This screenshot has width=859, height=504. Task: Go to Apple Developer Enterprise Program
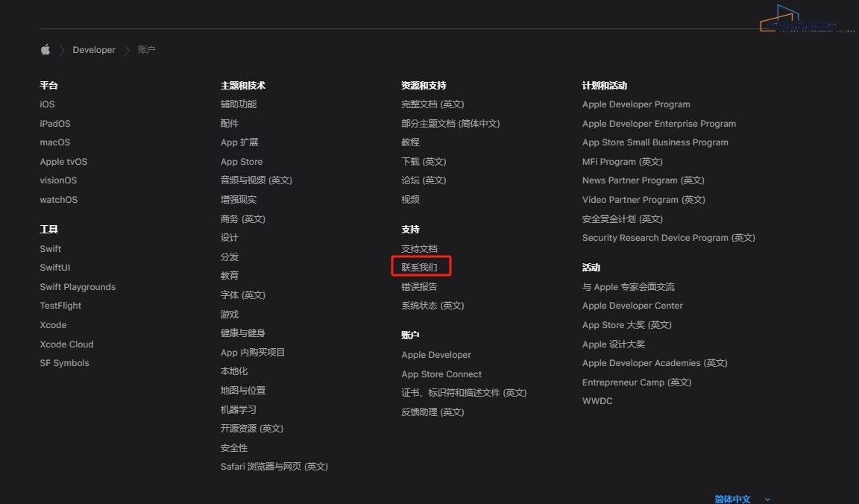tap(659, 123)
